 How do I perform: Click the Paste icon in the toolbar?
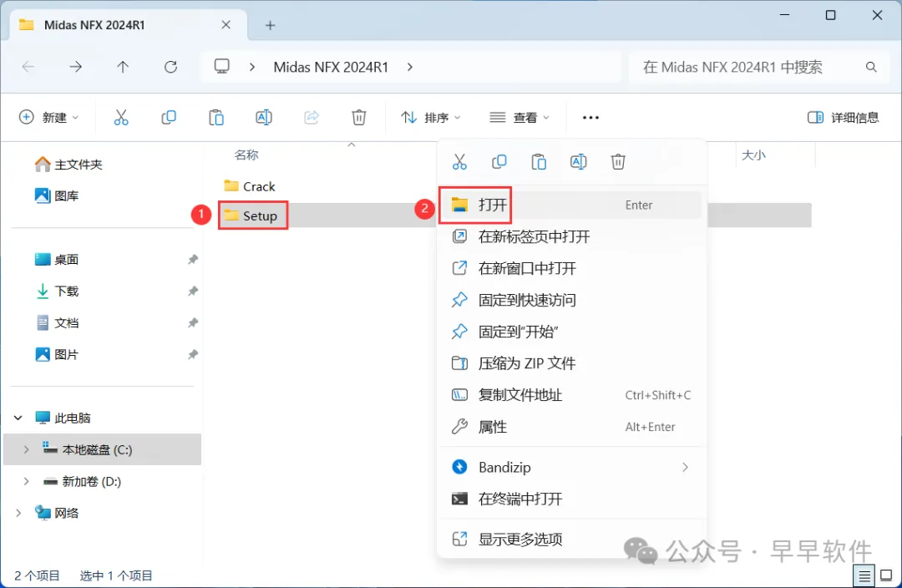click(216, 118)
